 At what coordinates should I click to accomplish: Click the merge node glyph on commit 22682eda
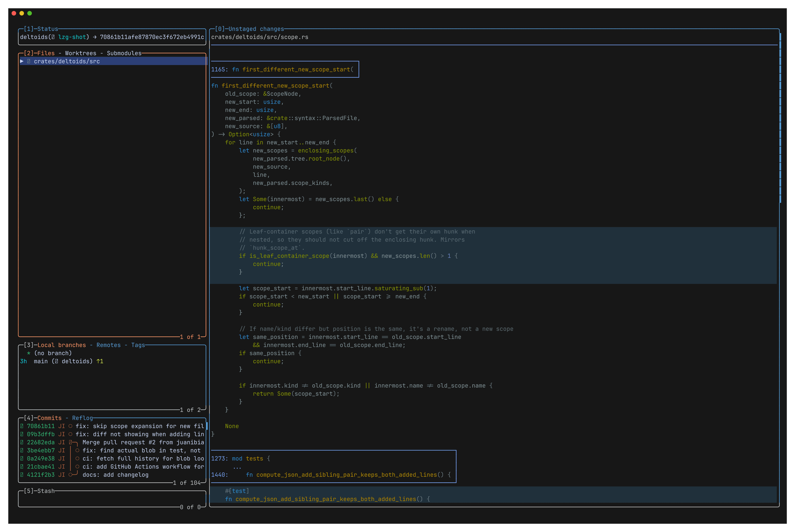(70, 442)
